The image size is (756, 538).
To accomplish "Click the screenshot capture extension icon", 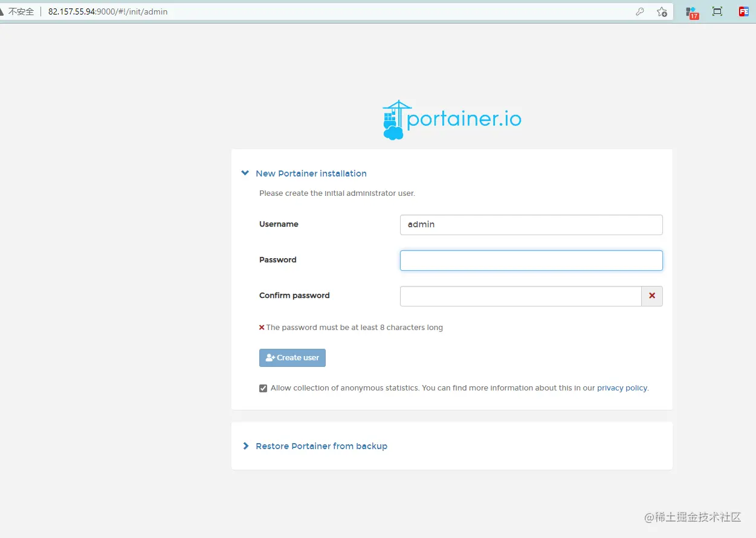I will (717, 11).
